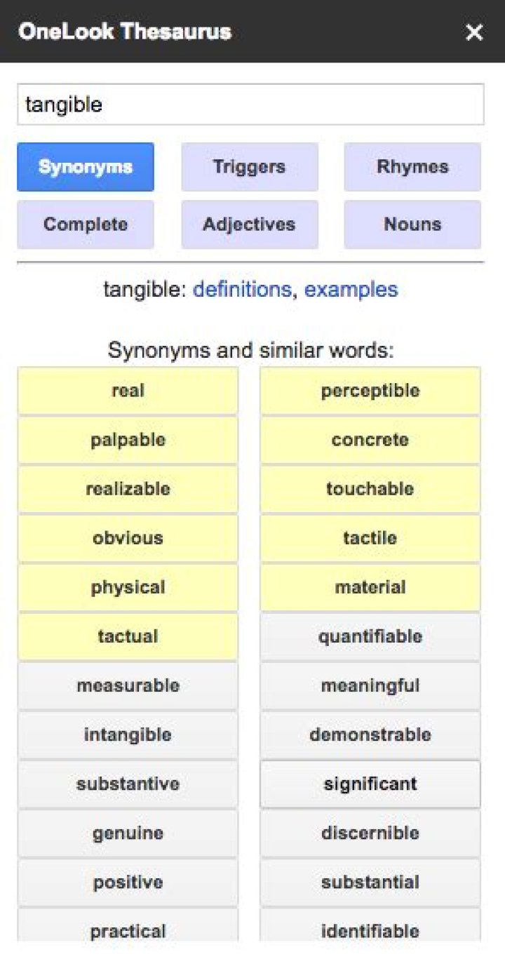
Task: Click the search input containing tangible
Action: pyautogui.click(x=250, y=104)
